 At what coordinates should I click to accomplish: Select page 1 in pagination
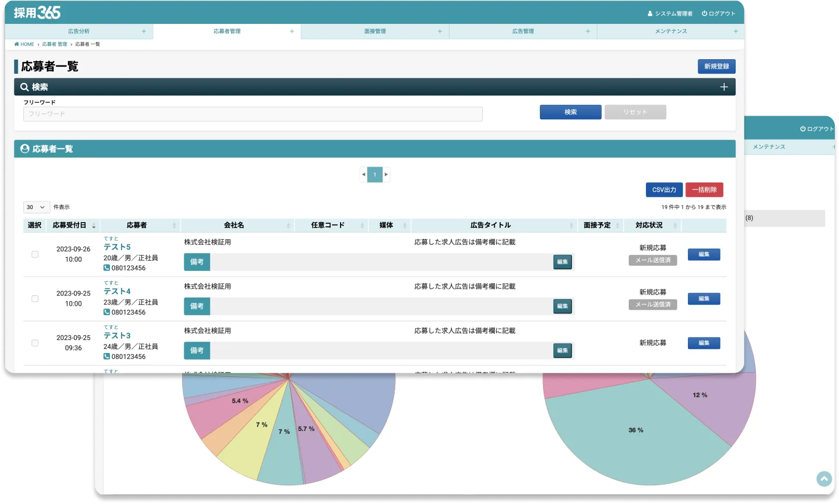(375, 174)
